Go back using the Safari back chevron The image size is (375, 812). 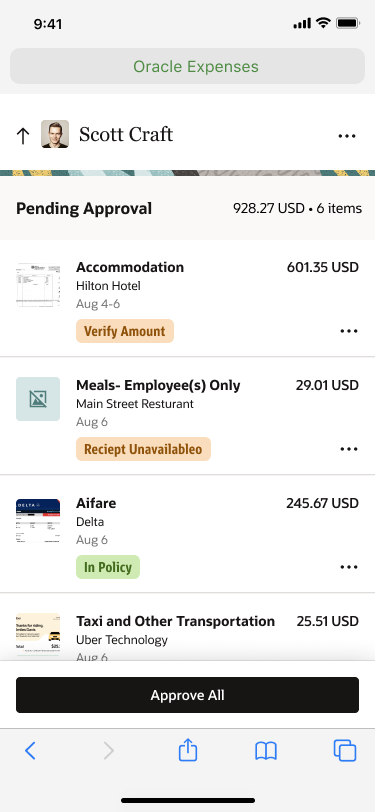pyautogui.click(x=31, y=750)
